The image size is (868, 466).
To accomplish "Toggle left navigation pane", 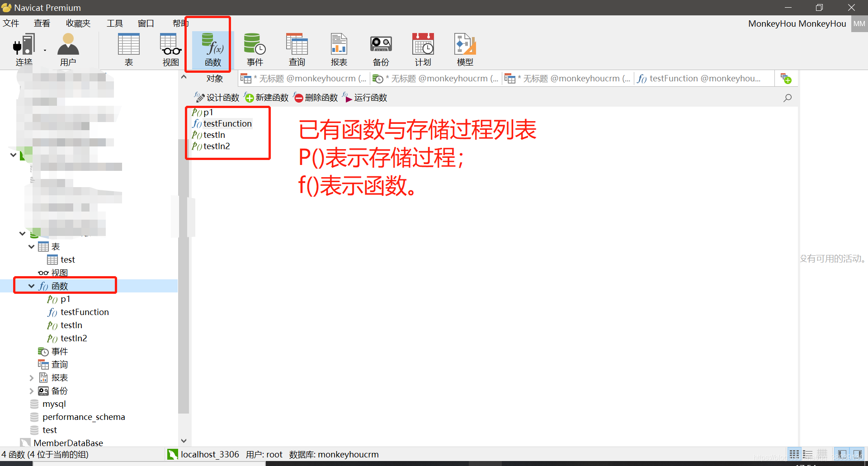I will pos(842,454).
